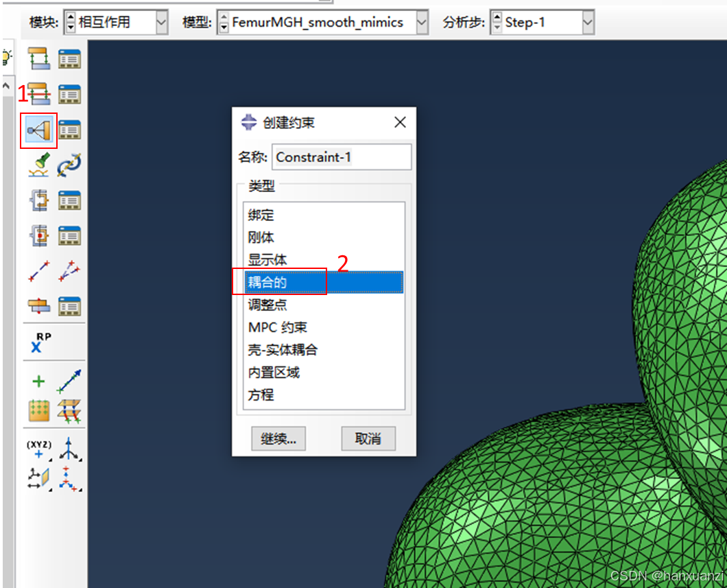The height and width of the screenshot is (588, 727).
Task: Open the Connector Section Manager
Action: (x=69, y=200)
